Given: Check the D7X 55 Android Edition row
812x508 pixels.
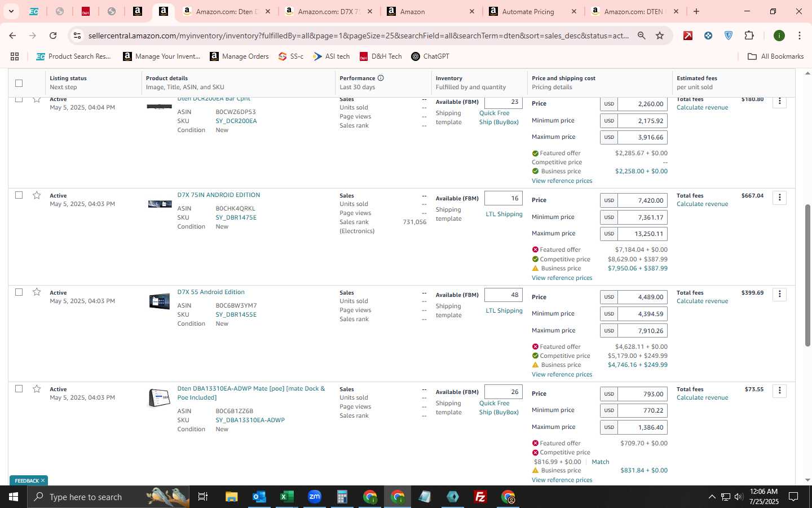Looking at the screenshot, I should pyautogui.click(x=19, y=292).
